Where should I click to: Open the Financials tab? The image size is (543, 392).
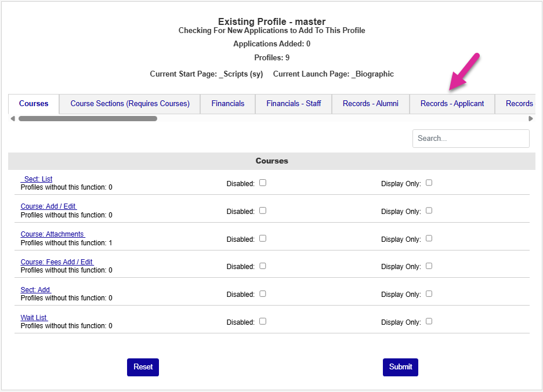[x=227, y=104]
